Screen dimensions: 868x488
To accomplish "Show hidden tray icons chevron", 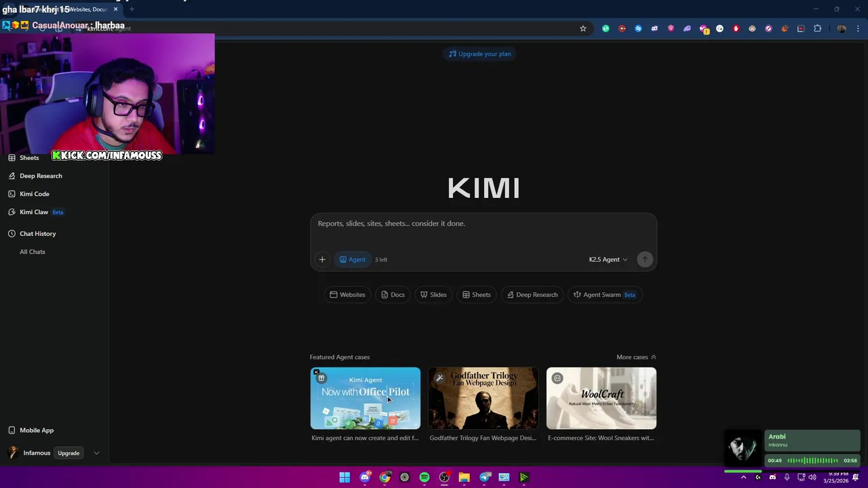I will click(743, 477).
